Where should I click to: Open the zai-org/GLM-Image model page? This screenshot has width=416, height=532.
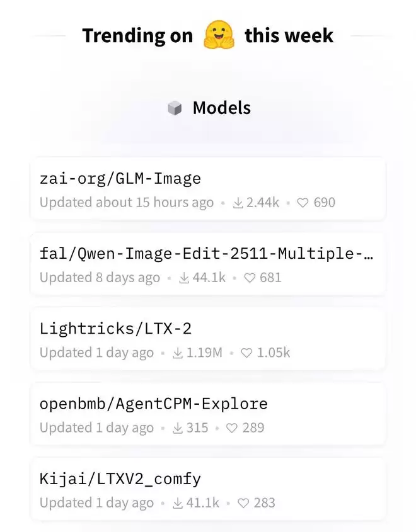[120, 179]
